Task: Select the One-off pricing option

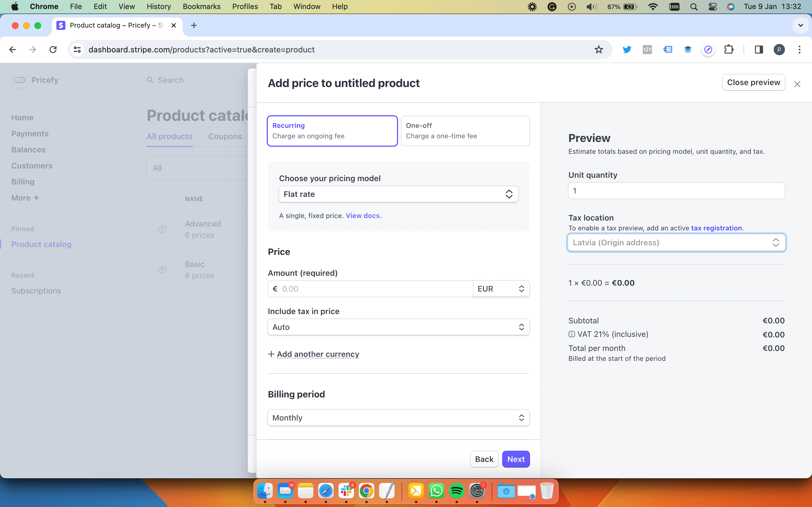Action: click(x=465, y=131)
